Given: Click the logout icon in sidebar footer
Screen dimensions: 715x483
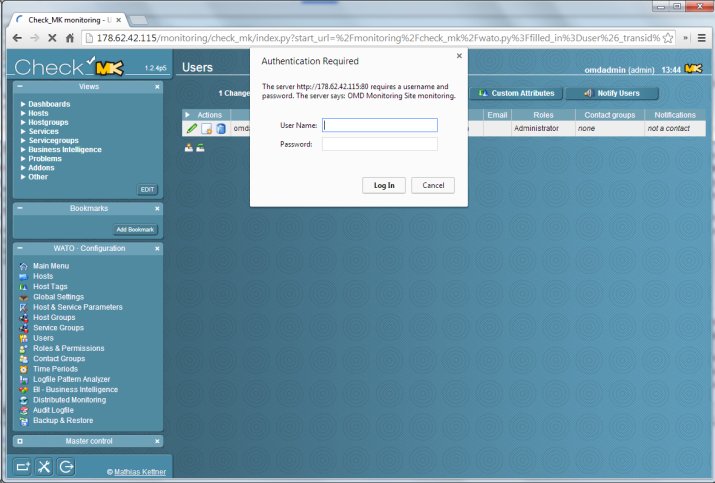Looking at the screenshot, I should pyautogui.click(x=66, y=467).
